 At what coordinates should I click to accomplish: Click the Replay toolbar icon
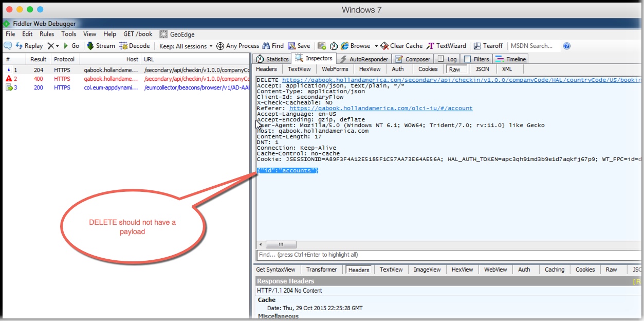pyautogui.click(x=20, y=46)
